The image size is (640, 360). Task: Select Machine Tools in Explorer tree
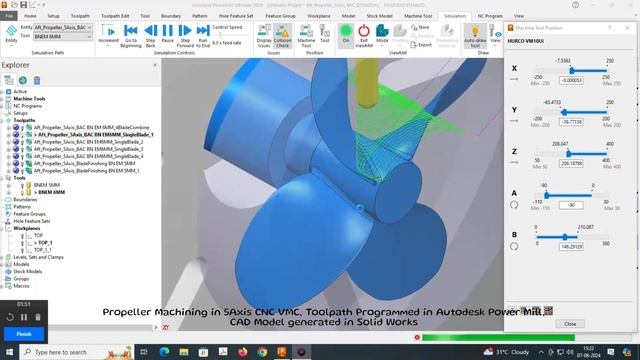point(29,99)
